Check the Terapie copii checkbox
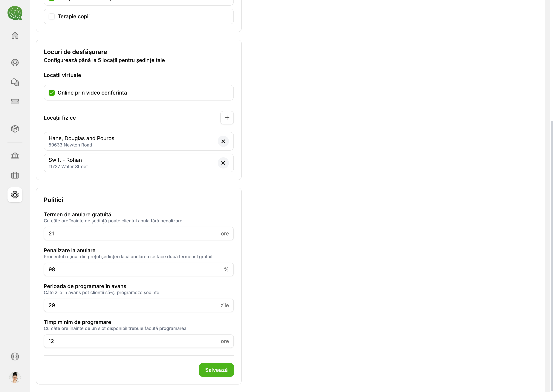Viewport: 554px width, 392px height. point(52,16)
